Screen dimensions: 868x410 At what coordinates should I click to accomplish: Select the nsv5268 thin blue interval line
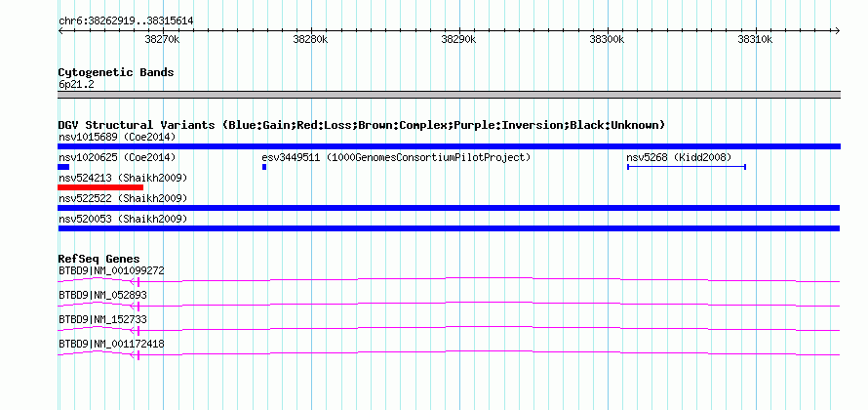pos(687,167)
